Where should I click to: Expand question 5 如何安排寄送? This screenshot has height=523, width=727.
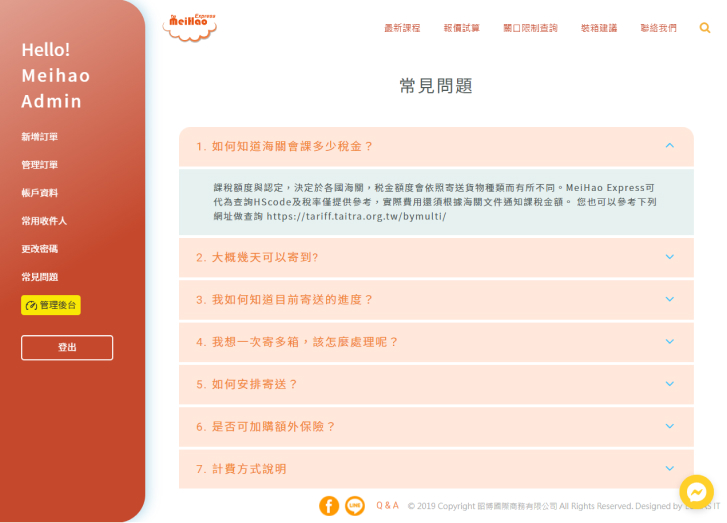[436, 384]
